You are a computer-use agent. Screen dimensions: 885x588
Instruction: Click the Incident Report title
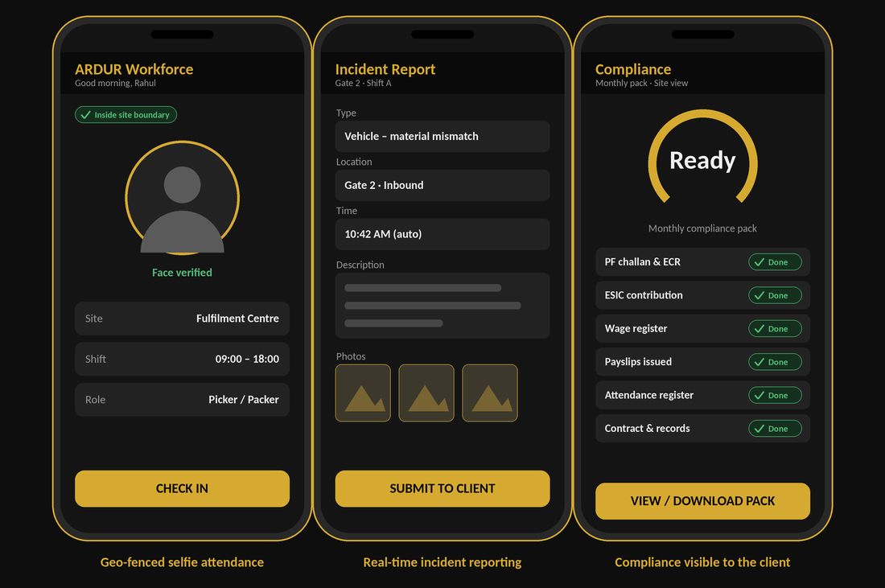(385, 69)
